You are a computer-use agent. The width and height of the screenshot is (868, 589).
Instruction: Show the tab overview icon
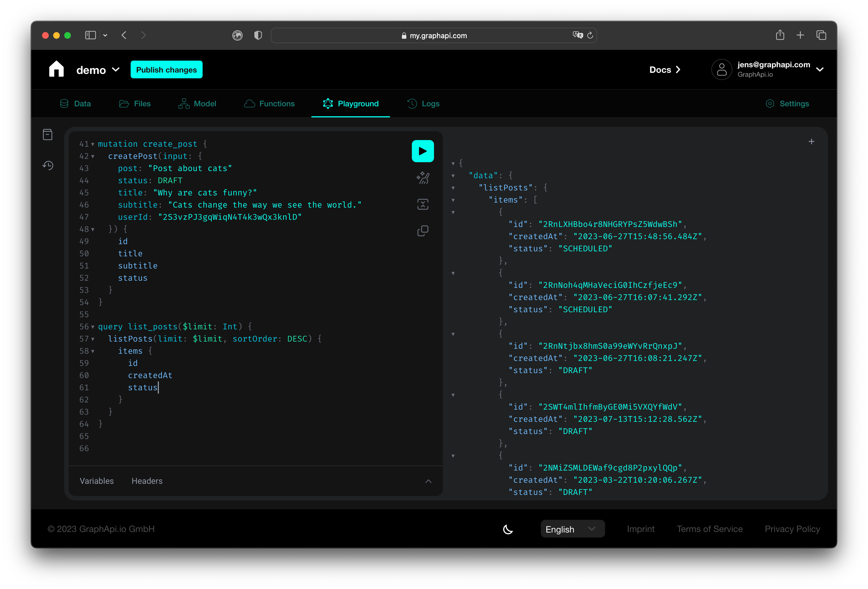(x=821, y=35)
